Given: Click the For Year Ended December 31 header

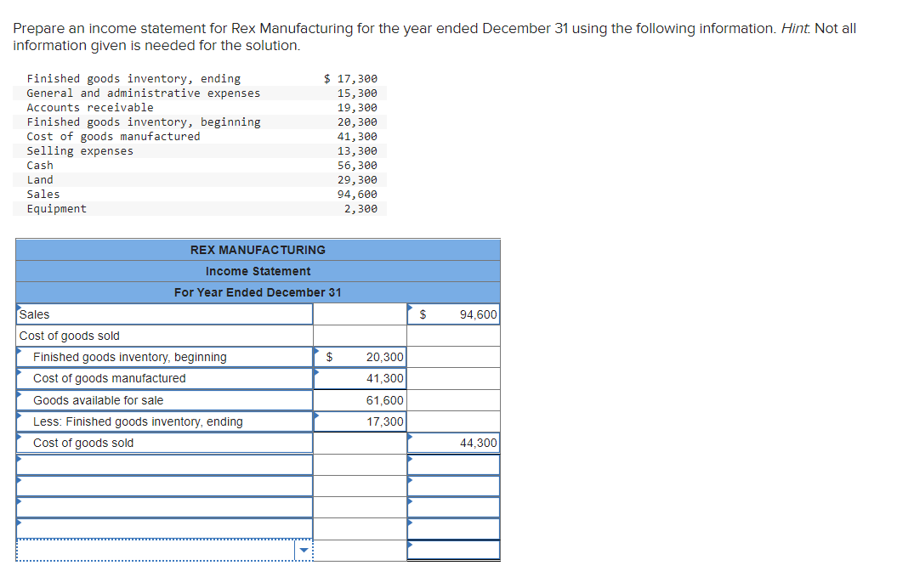Looking at the screenshot, I should tap(258, 292).
